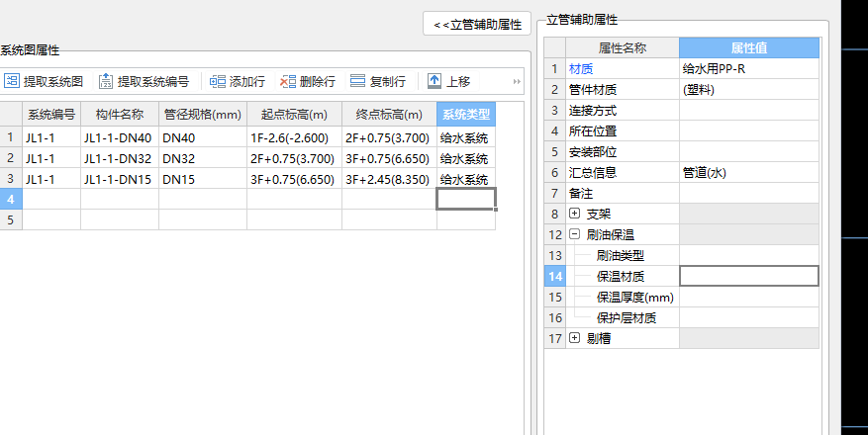Click the 上移 arrow icon

click(434, 81)
